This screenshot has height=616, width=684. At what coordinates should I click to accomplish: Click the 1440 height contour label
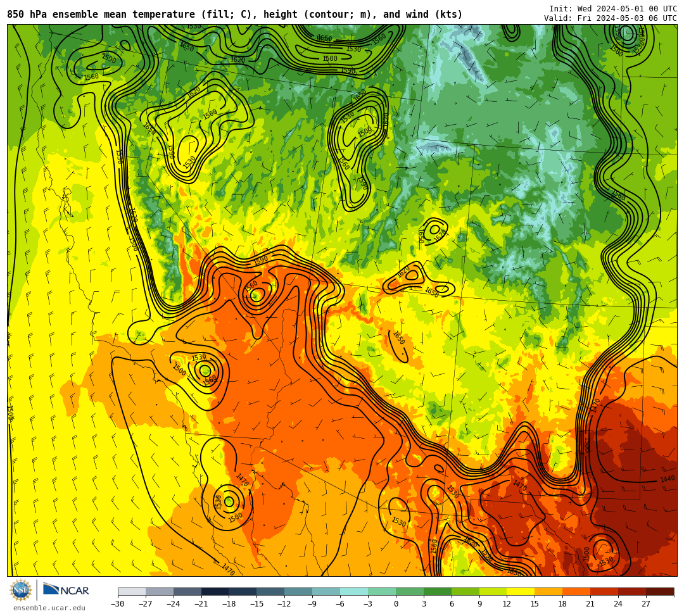coord(668,479)
